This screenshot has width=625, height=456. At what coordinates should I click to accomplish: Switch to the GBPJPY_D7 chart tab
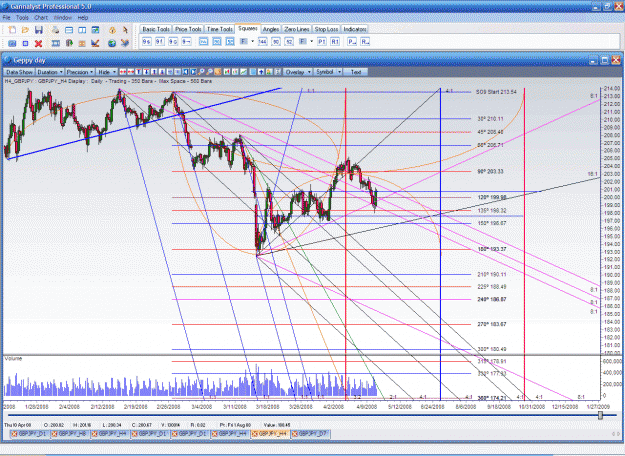(310, 434)
